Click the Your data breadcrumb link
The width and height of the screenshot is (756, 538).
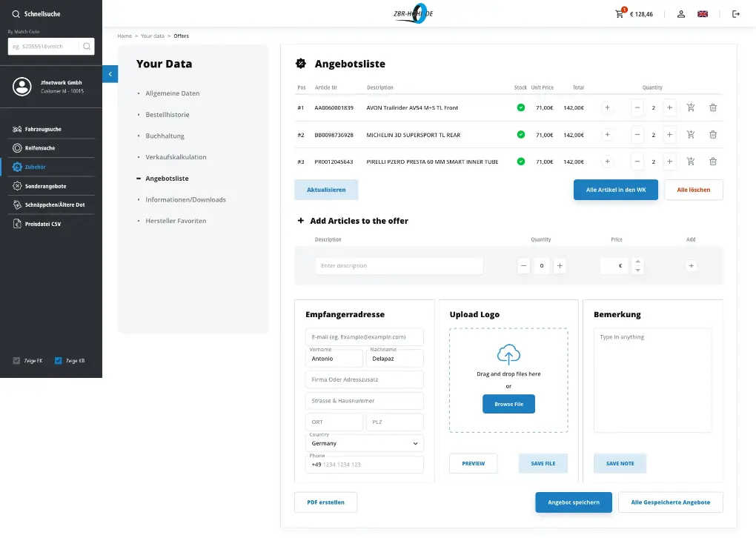153,36
